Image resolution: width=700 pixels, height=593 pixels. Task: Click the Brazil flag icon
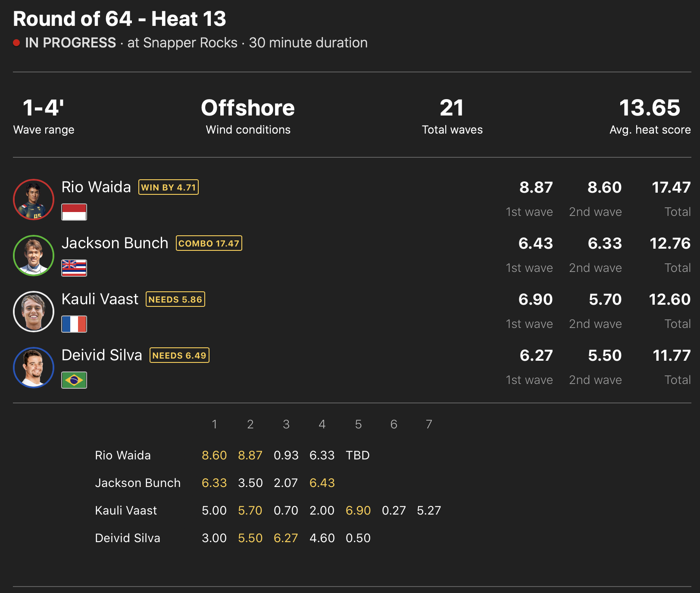[x=74, y=380]
